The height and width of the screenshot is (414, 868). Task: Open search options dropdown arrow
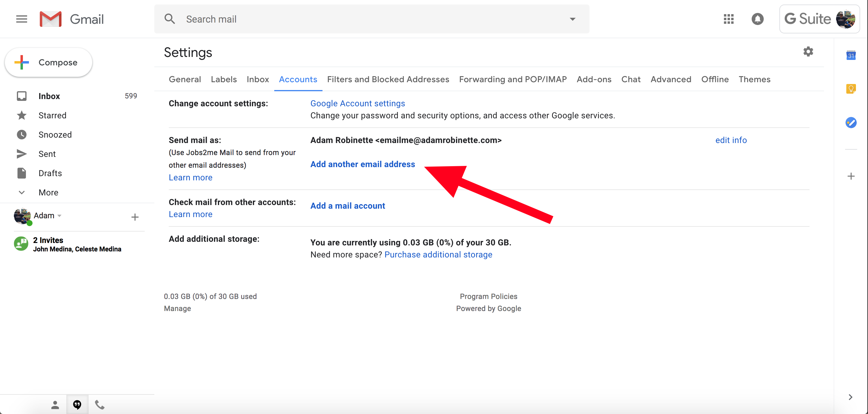572,19
